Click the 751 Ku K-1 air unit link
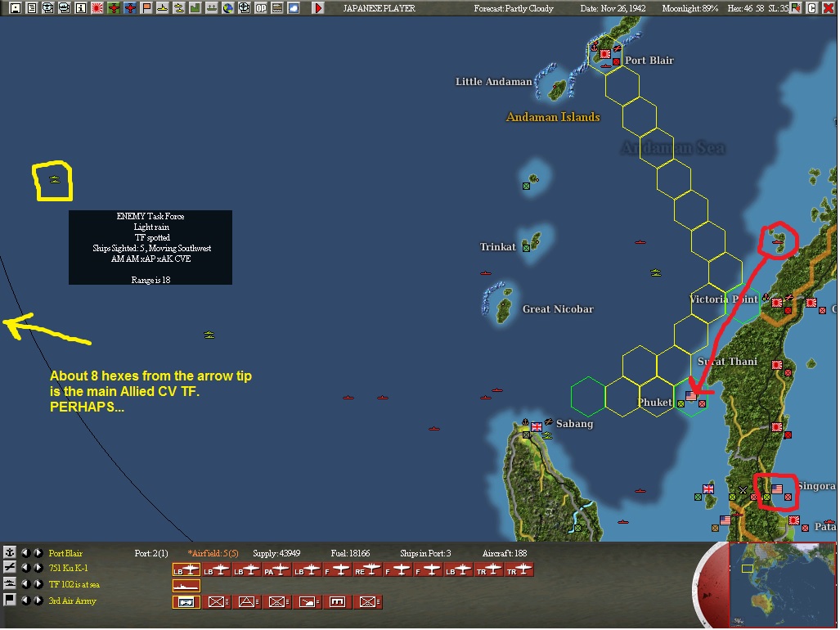Viewport: 840px width, 630px height. [x=68, y=568]
